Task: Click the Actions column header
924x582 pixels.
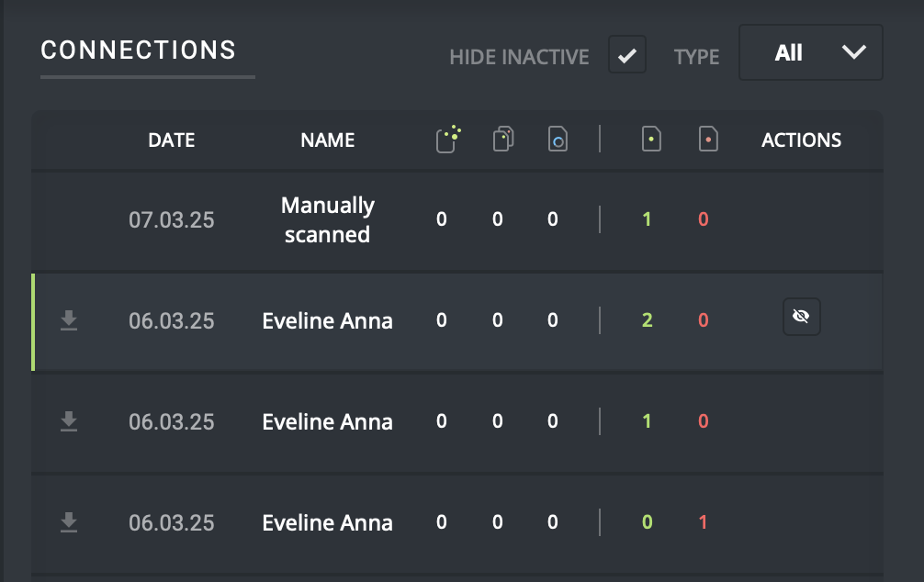Action: pos(801,140)
